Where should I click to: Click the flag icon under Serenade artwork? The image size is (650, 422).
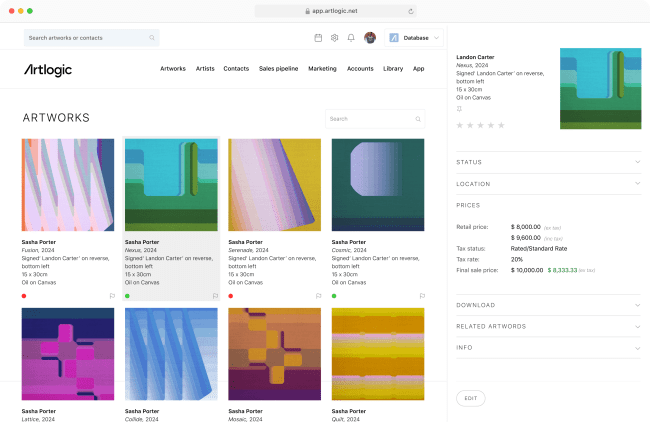click(318, 296)
